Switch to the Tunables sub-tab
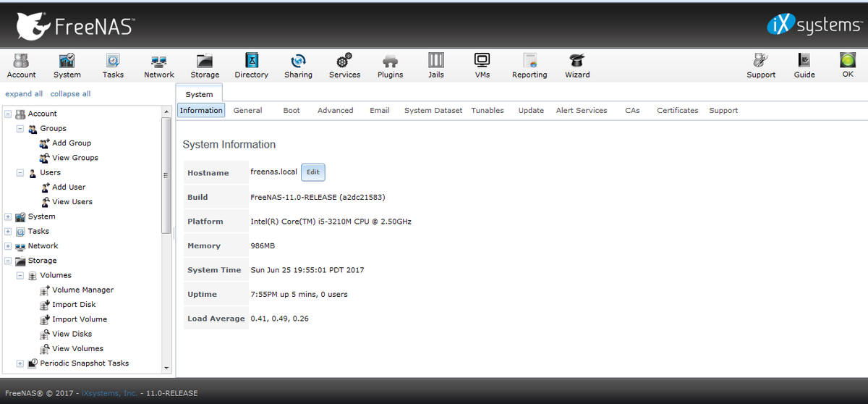The width and height of the screenshot is (868, 404). point(488,110)
